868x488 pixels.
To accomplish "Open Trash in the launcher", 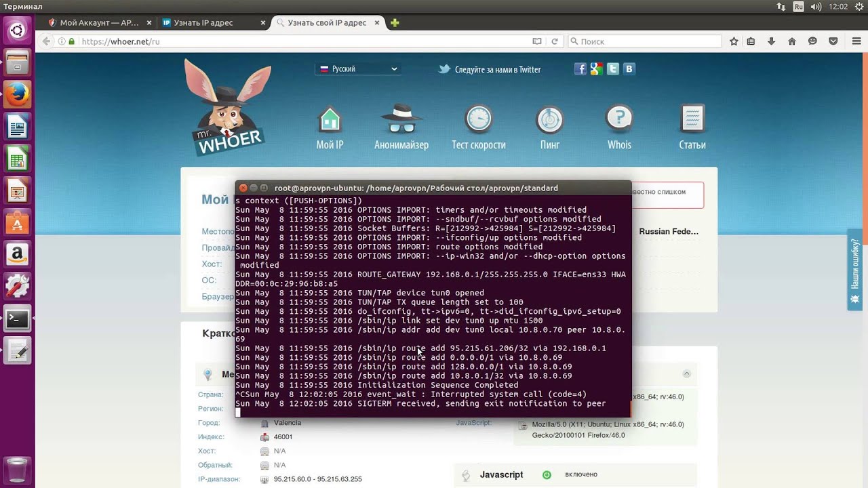I will pyautogui.click(x=17, y=470).
